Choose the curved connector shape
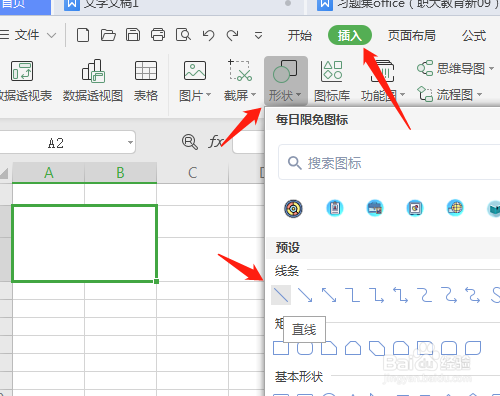 click(x=425, y=295)
